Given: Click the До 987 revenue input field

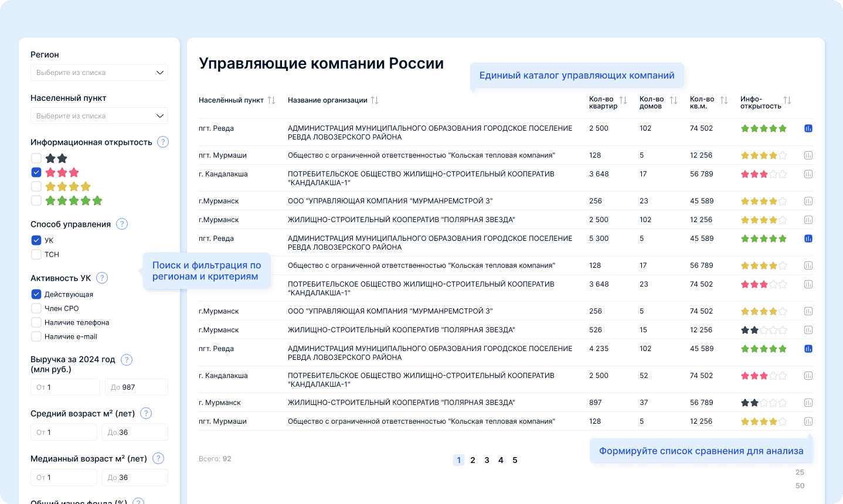Looking at the screenshot, I should (136, 387).
